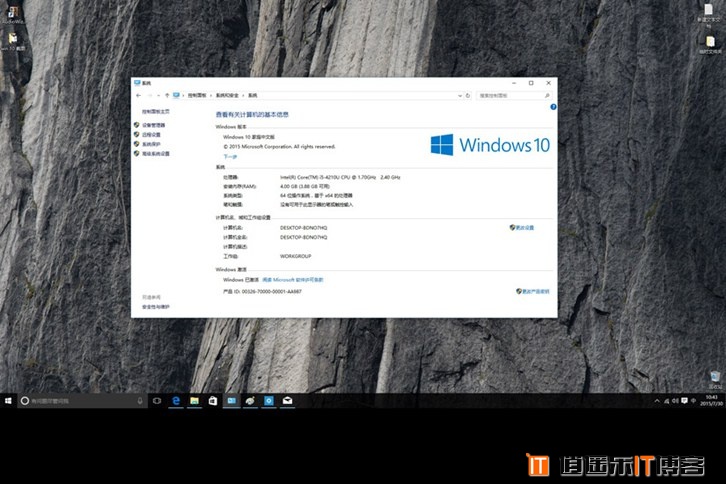This screenshot has height=484, width=726.
Task: Click the microphone icon in Cortana search
Action: pos(140,401)
